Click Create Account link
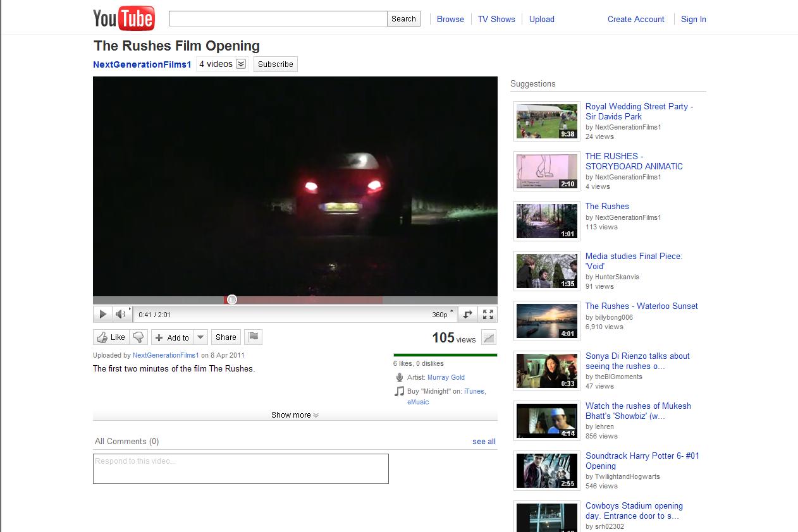This screenshot has height=532, width=798. (636, 19)
